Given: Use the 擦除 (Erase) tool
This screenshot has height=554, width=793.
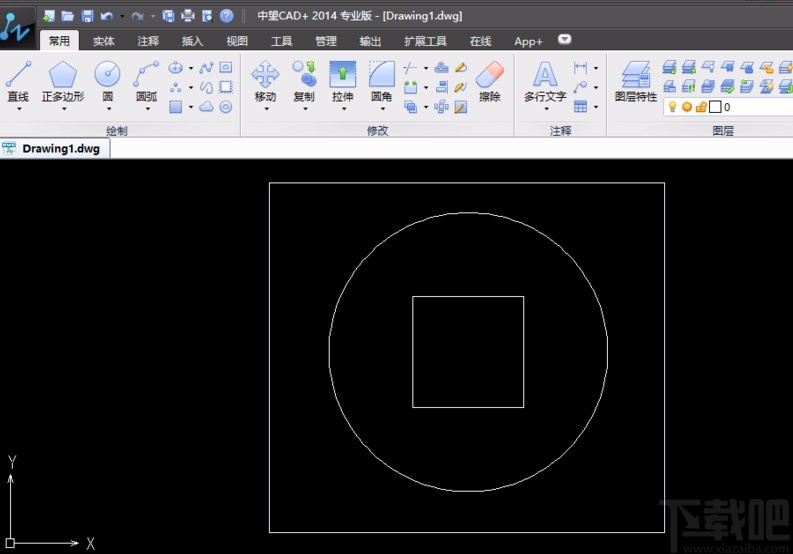Looking at the screenshot, I should pos(489,75).
